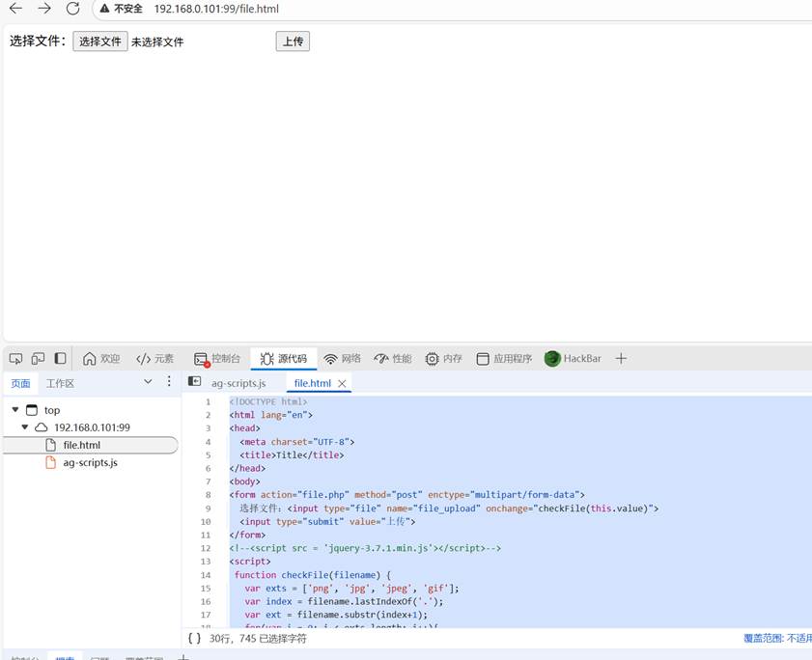Click the 选择文件 choose file button

[100, 41]
